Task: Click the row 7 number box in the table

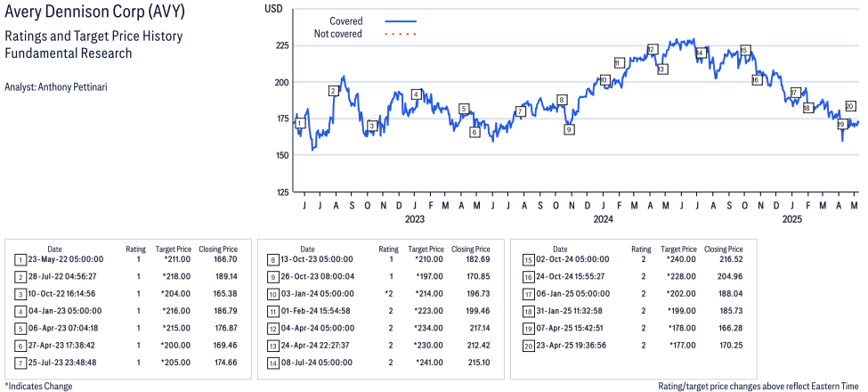Action: pyautogui.click(x=20, y=363)
